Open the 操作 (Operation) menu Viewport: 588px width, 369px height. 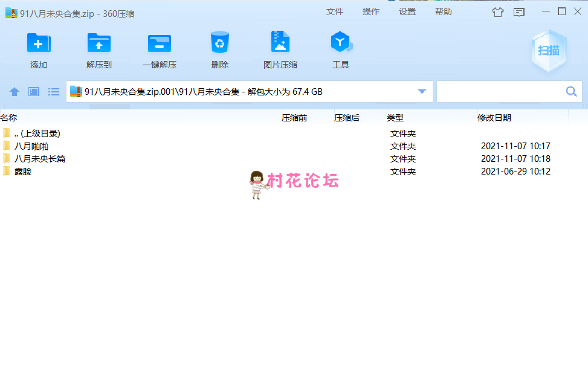tap(371, 11)
